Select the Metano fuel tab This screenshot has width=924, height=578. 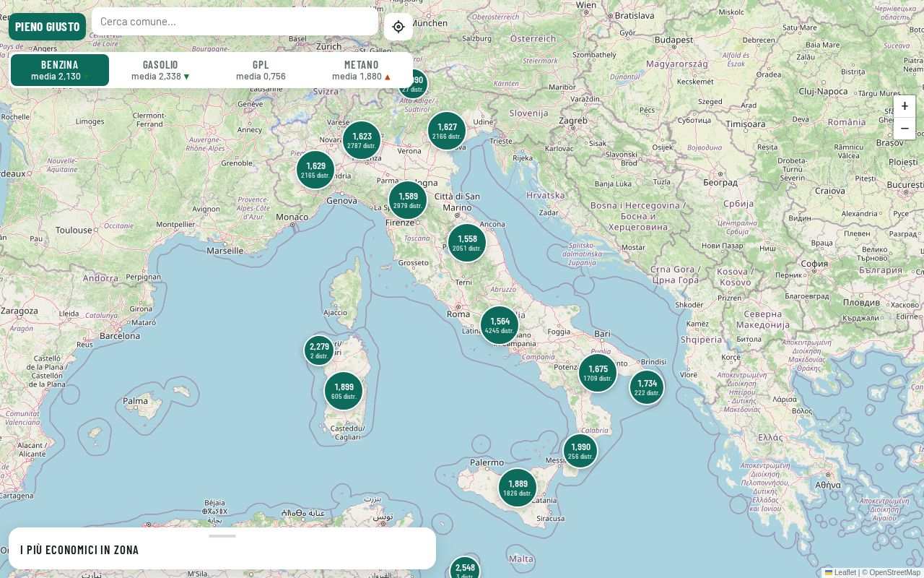pyautogui.click(x=361, y=70)
